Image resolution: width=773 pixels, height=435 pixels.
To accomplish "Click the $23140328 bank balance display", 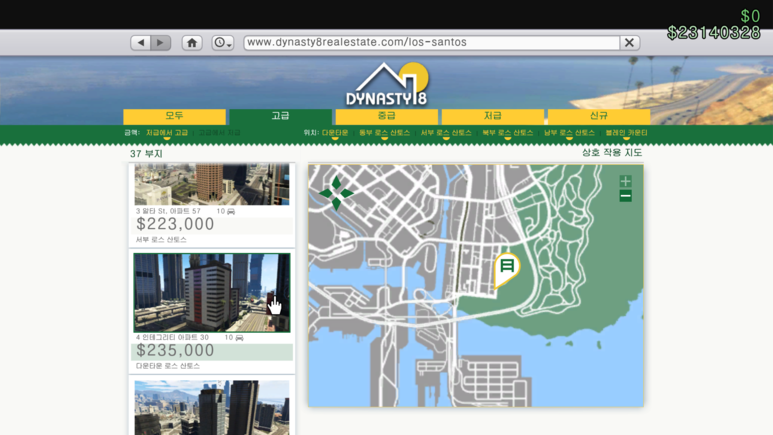I will (713, 33).
